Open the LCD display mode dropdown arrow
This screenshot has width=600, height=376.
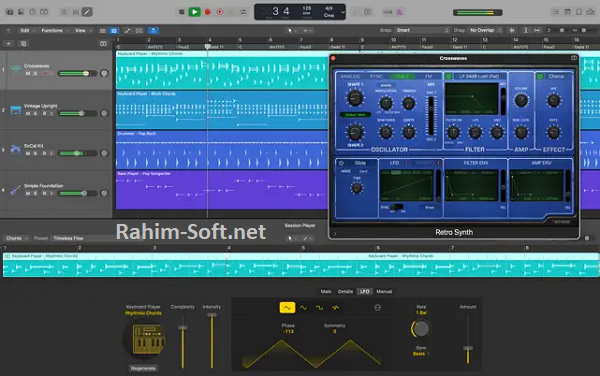[342, 12]
